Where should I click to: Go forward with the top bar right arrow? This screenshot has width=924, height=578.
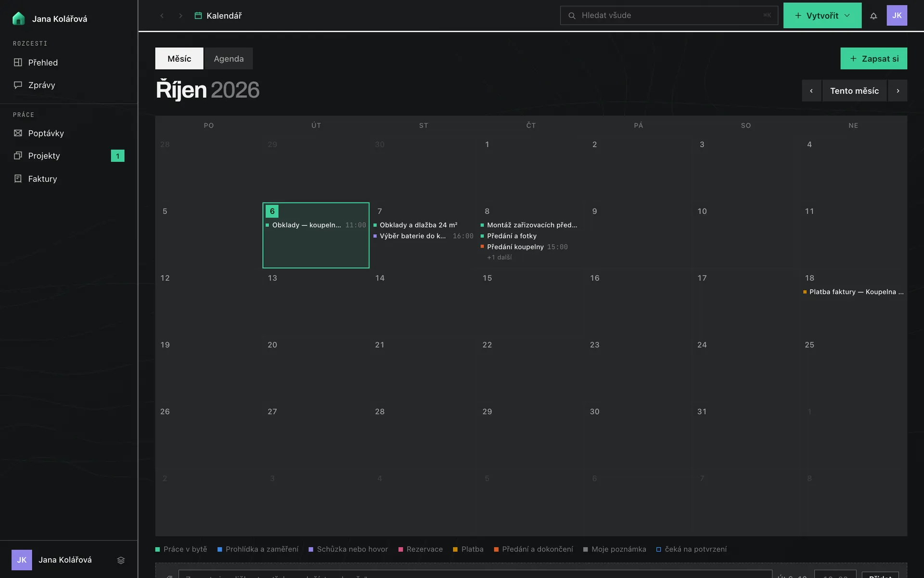[x=180, y=15]
